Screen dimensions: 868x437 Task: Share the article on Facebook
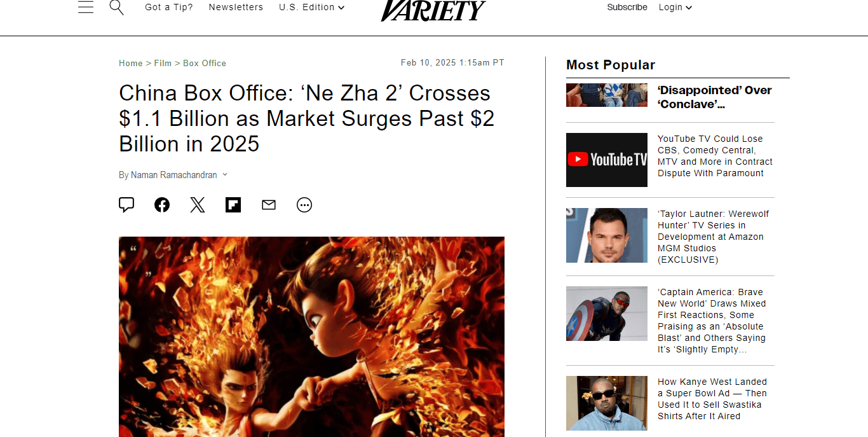[x=162, y=205]
